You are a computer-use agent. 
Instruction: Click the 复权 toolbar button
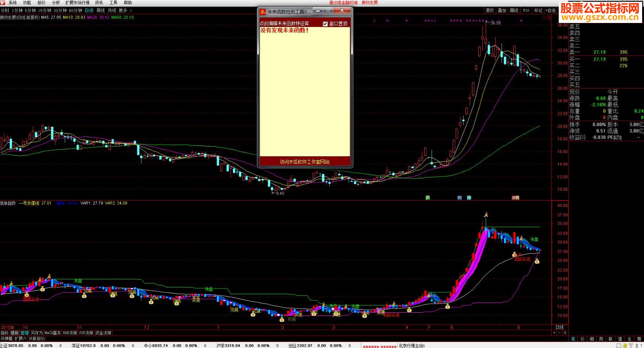point(490,11)
